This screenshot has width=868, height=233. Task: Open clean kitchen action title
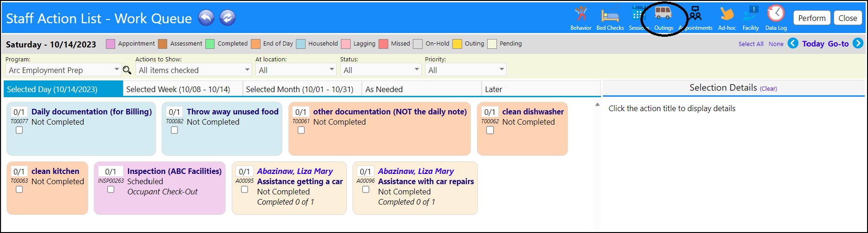pyautogui.click(x=55, y=171)
